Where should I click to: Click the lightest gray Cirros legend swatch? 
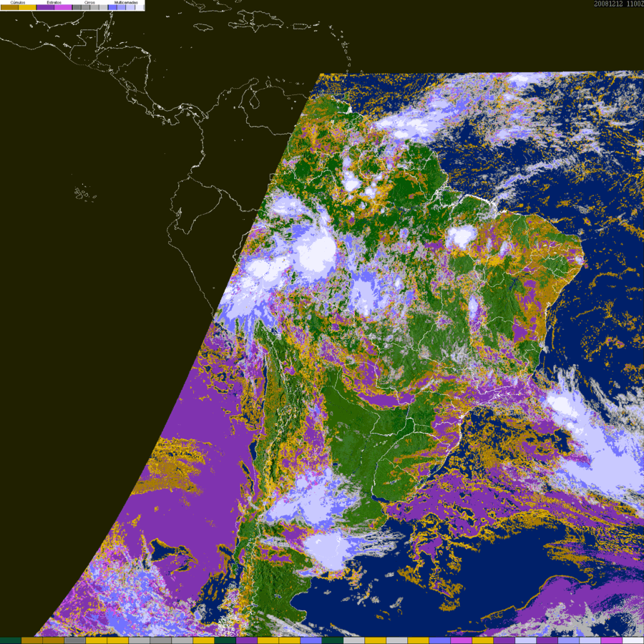(103, 7)
